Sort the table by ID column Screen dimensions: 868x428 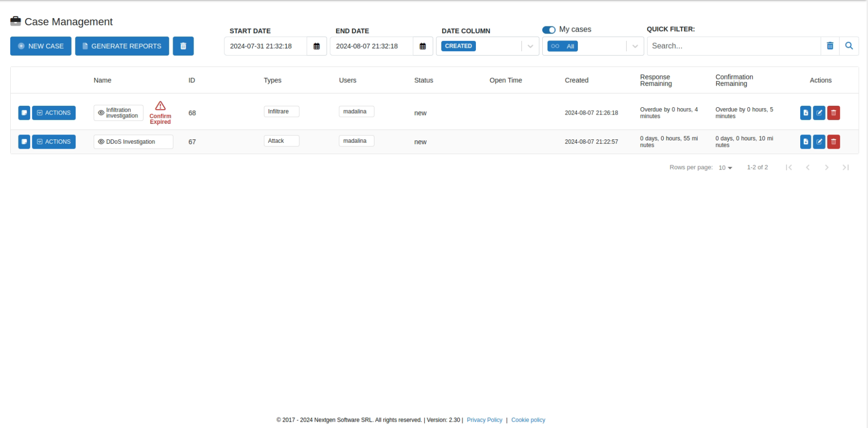pos(192,80)
